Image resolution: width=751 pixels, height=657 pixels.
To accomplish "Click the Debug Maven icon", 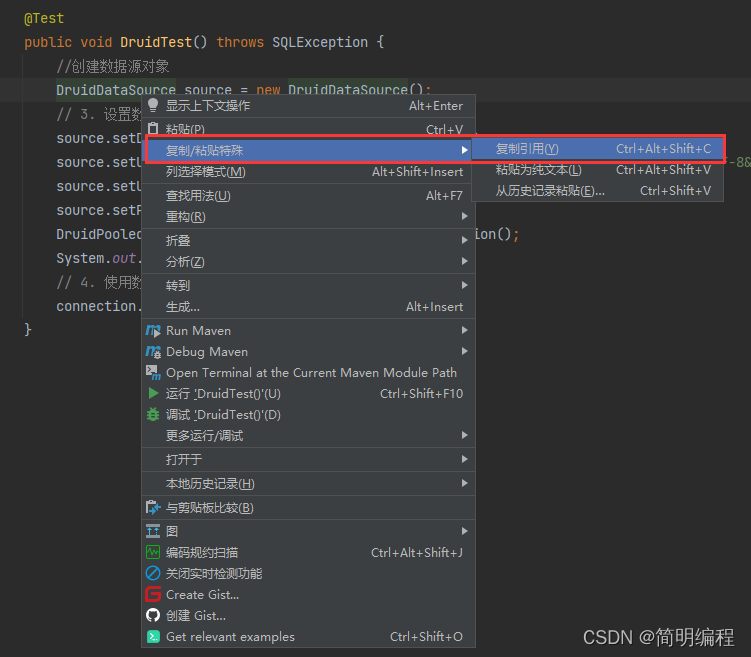I will [x=153, y=351].
